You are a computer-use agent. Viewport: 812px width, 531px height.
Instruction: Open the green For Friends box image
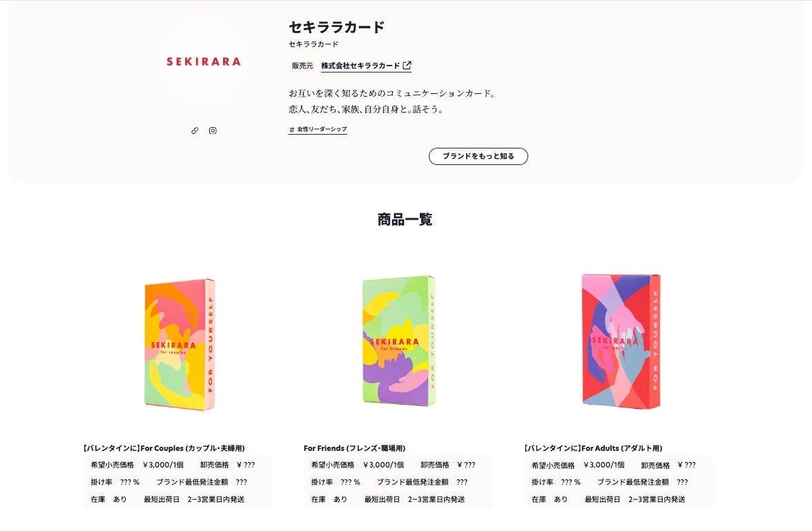399,341
